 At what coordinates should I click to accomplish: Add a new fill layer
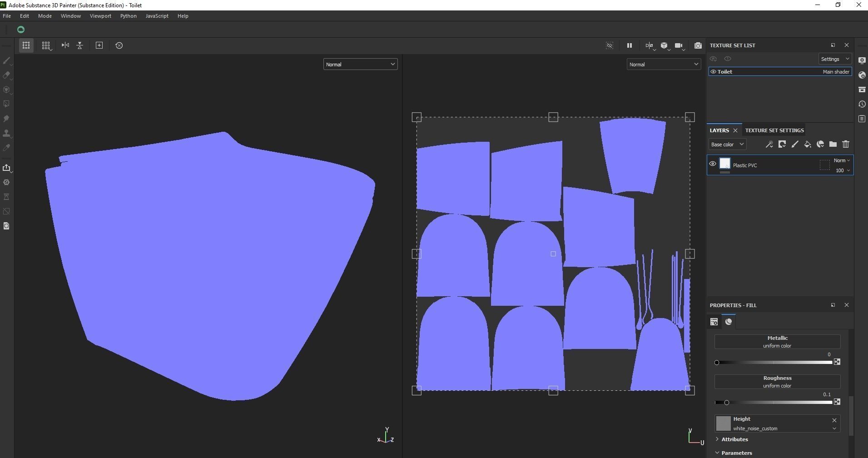tap(807, 144)
